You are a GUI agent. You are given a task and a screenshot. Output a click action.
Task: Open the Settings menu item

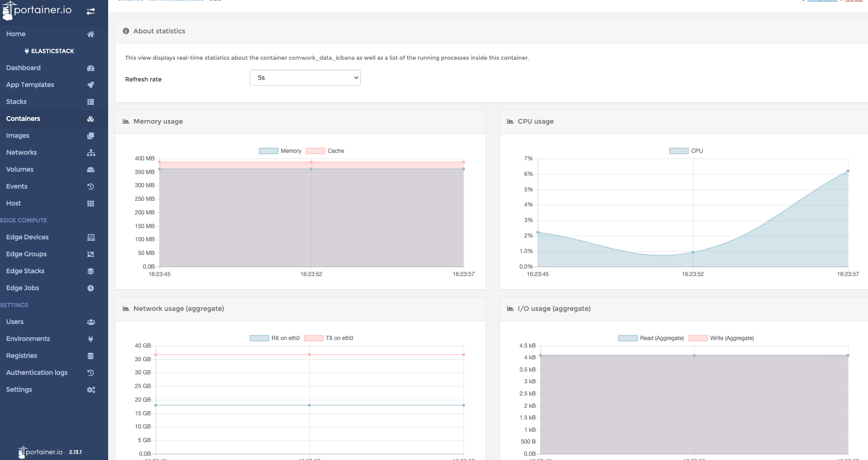[x=54, y=390]
